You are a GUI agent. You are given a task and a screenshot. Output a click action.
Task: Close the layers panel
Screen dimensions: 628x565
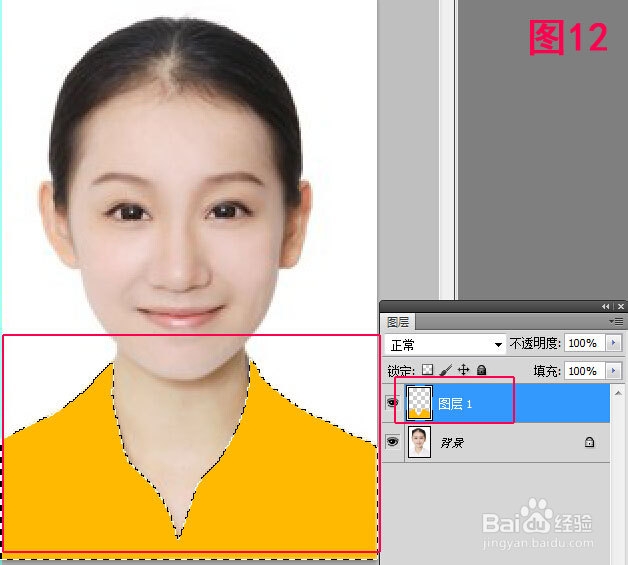(x=621, y=306)
